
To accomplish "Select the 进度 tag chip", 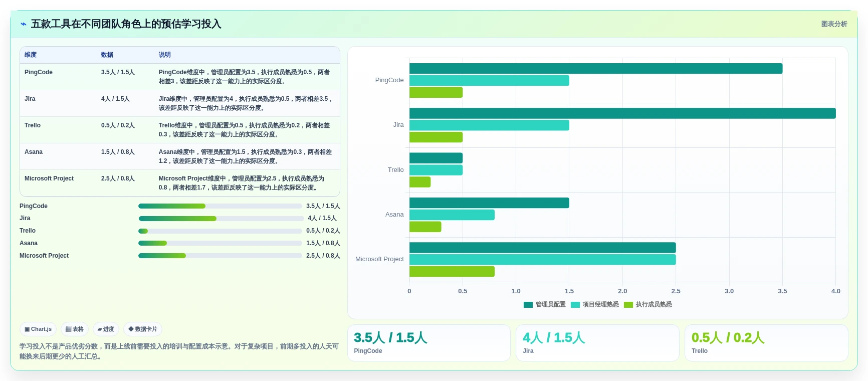I will (106, 329).
